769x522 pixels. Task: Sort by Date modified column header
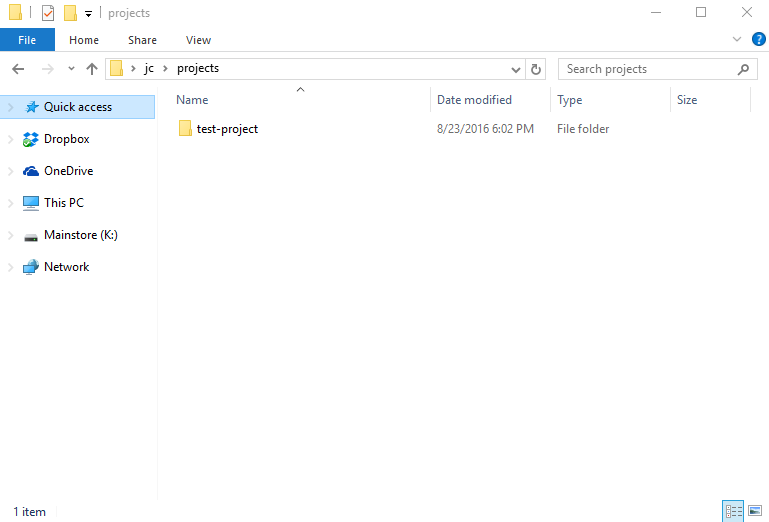pos(475,100)
